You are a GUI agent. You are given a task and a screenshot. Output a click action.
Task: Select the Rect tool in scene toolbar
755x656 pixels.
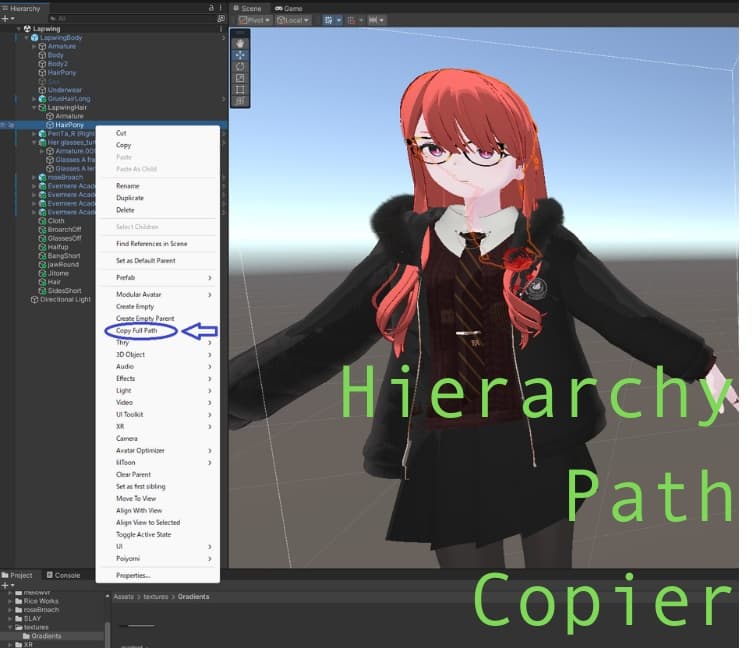click(x=240, y=90)
